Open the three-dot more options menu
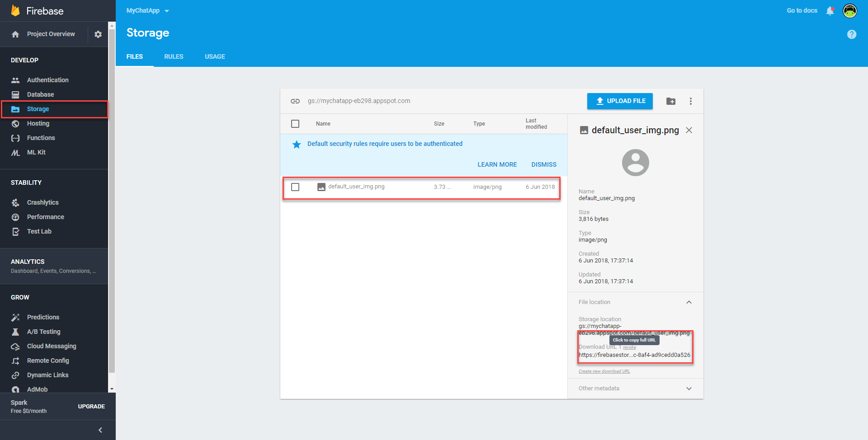 (690, 101)
